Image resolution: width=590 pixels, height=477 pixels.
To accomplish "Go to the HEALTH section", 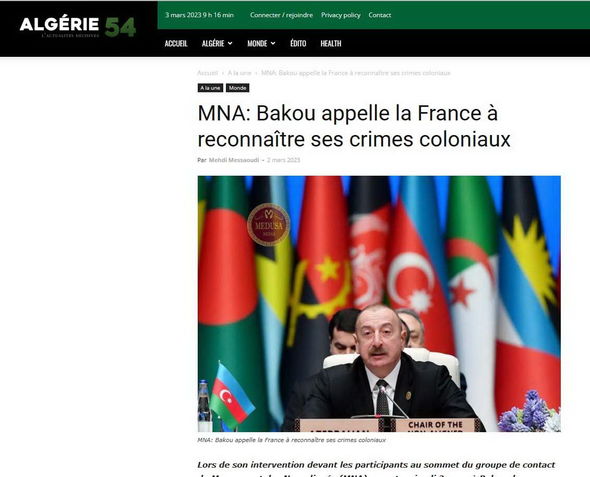I will click(x=331, y=44).
